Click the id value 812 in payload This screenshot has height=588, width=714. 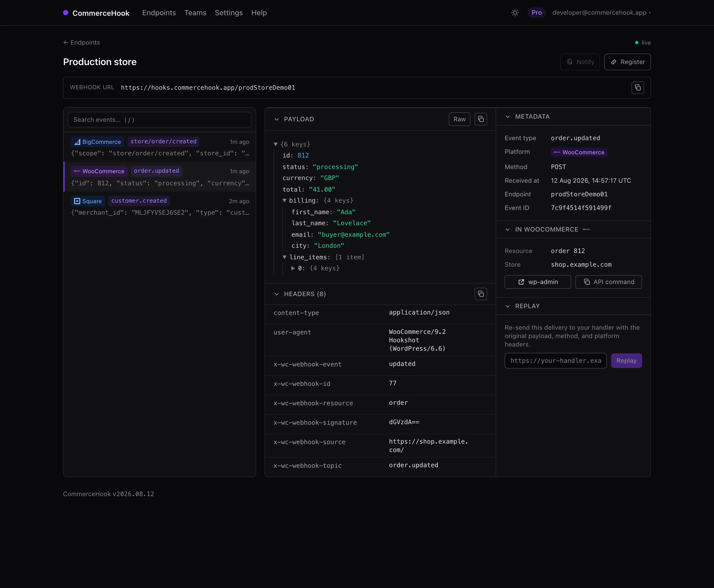[303, 155]
